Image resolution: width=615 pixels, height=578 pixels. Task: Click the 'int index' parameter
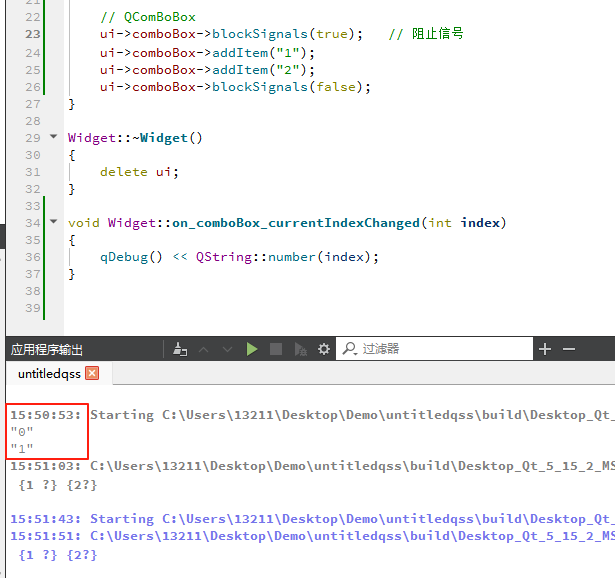point(464,223)
